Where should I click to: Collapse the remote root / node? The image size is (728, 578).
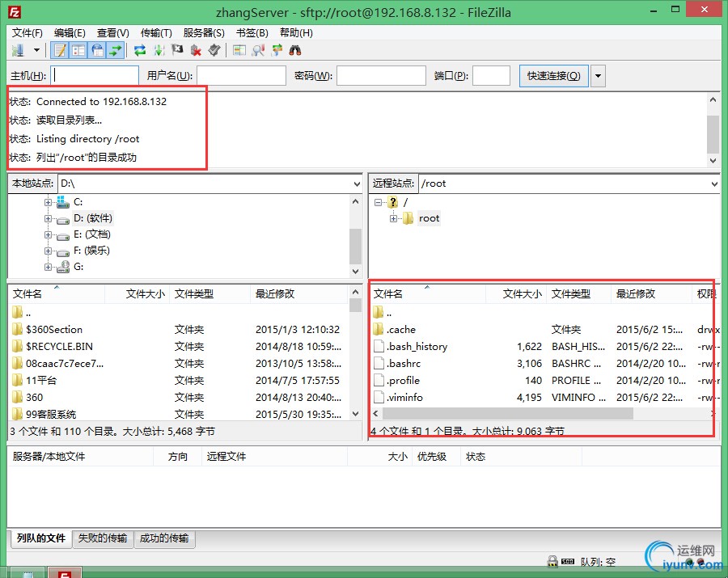378,202
